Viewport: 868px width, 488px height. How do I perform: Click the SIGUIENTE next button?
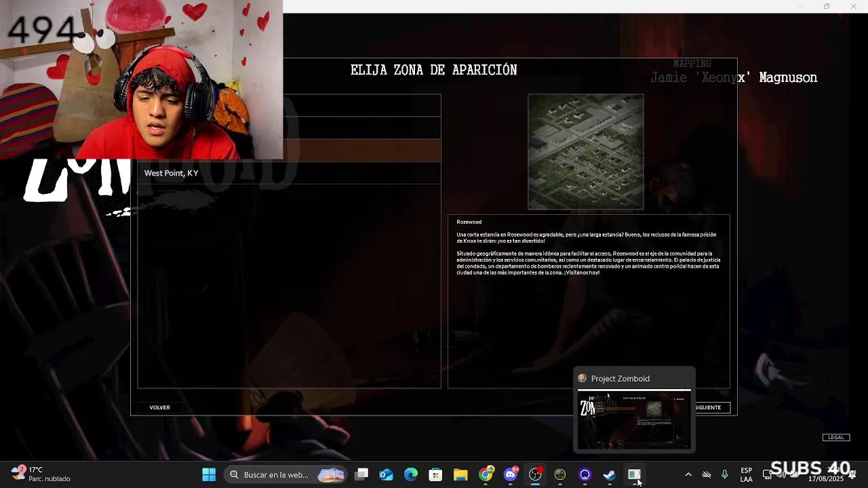tap(709, 407)
